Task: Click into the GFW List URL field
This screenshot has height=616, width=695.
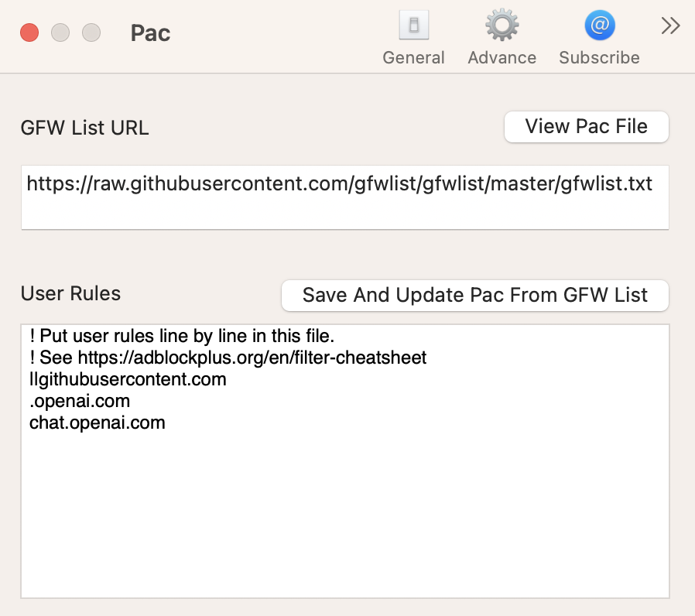Action: [344, 197]
